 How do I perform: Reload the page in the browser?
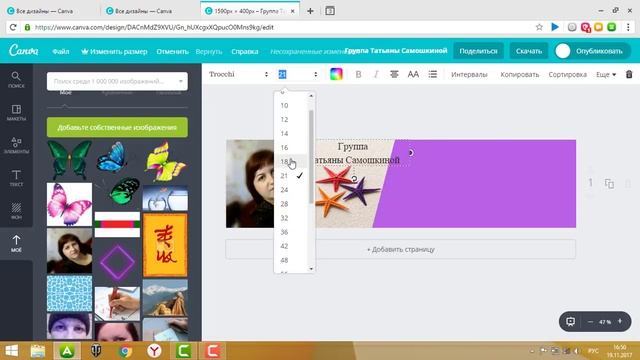[13, 27]
